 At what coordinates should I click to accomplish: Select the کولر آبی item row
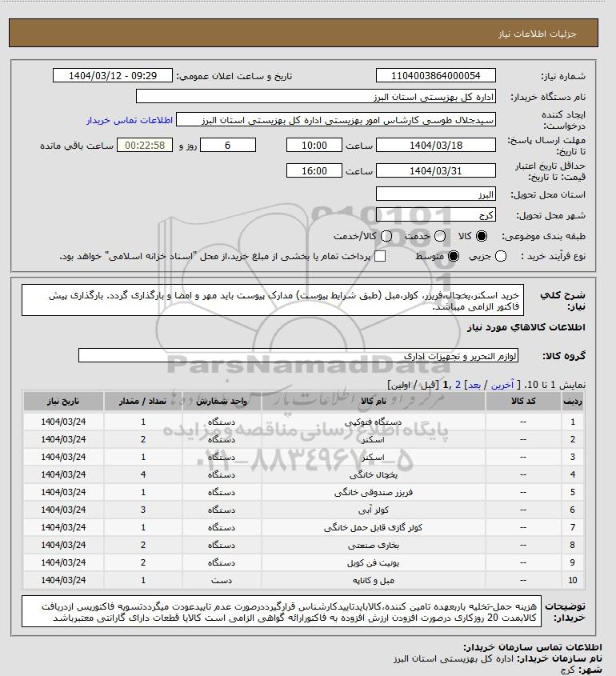[304, 510]
